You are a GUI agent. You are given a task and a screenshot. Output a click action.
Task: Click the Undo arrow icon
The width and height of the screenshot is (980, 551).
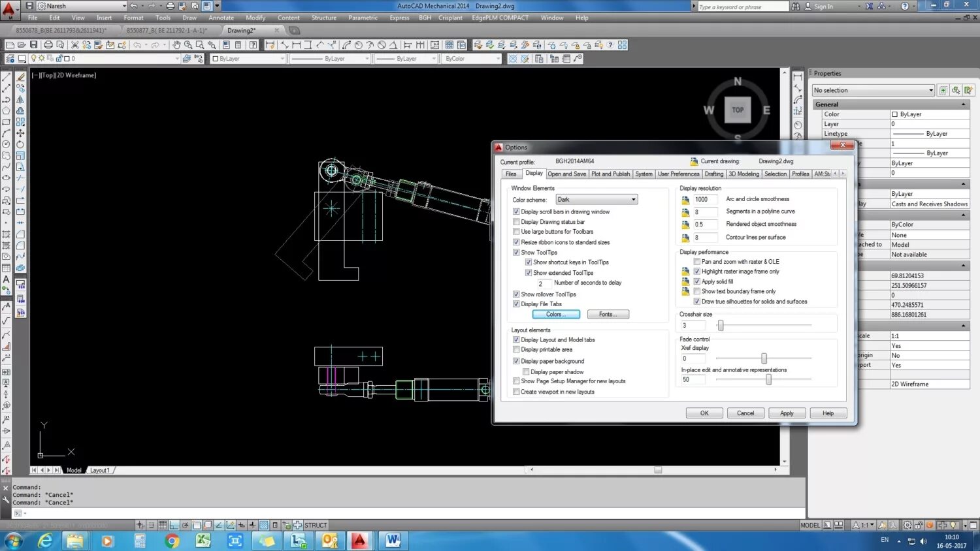click(137, 45)
